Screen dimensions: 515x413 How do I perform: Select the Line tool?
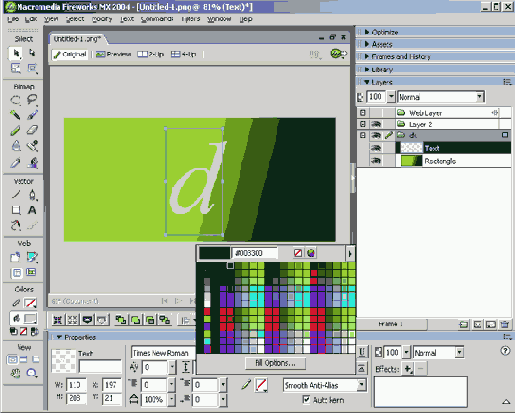[16, 195]
